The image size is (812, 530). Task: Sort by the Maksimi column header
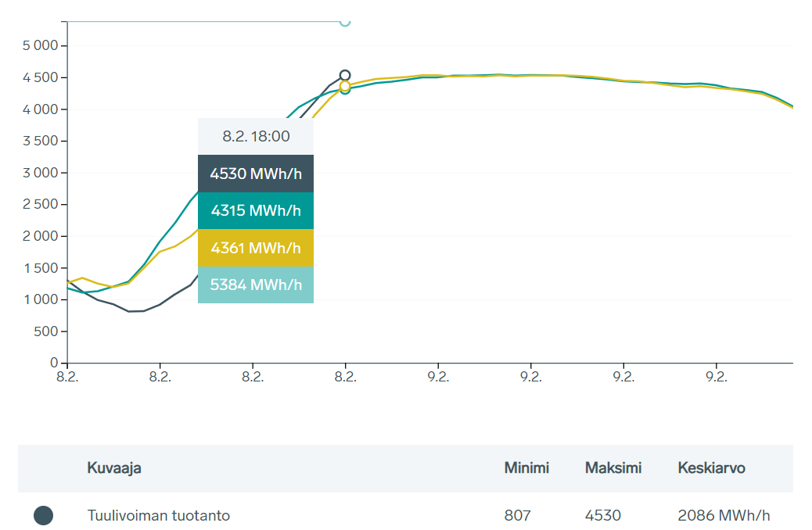[613, 468]
